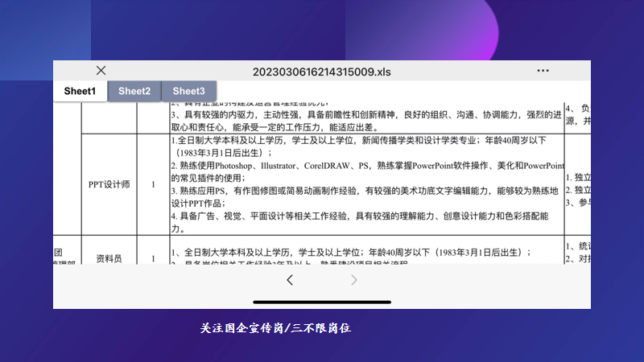Go forward using the right chevron
The height and width of the screenshot is (362, 644).
tap(354, 280)
